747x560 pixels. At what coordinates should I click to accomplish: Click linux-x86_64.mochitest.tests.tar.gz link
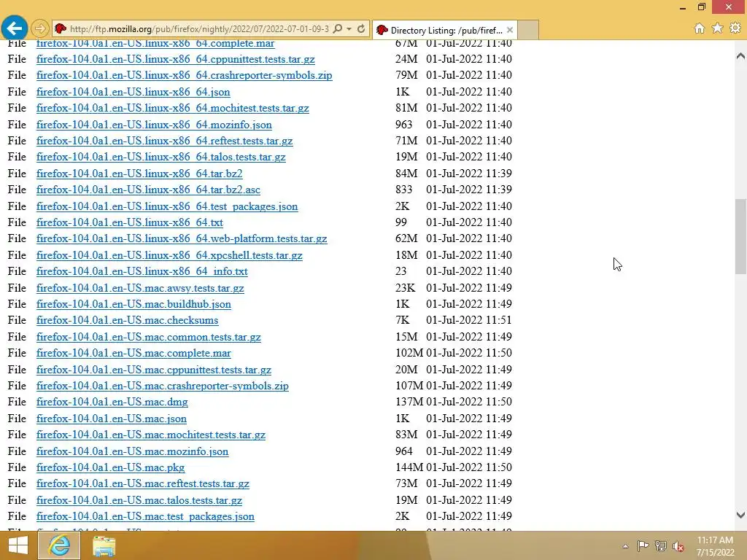pyautogui.click(x=172, y=108)
